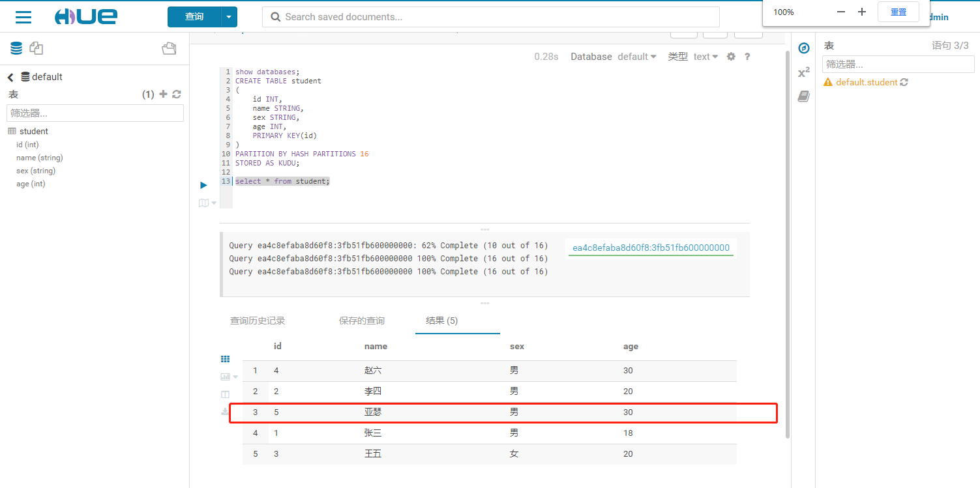Show results grid view icon

pyautogui.click(x=225, y=359)
